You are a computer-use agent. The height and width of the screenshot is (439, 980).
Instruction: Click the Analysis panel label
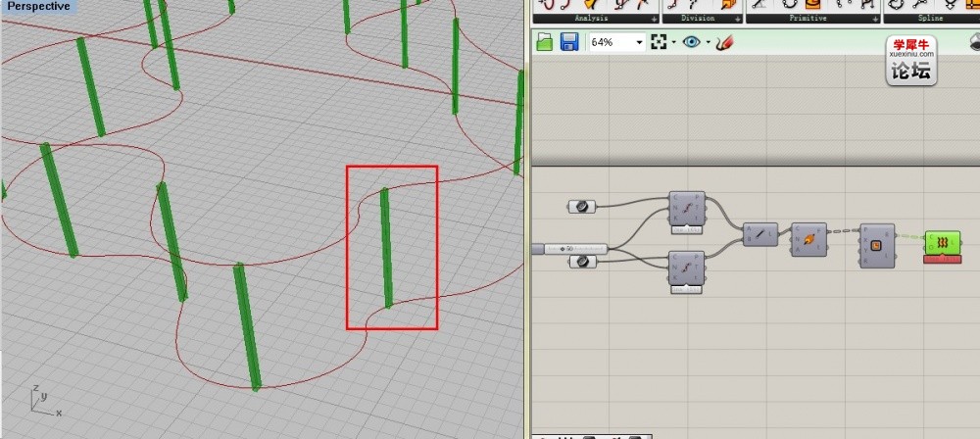point(591,19)
